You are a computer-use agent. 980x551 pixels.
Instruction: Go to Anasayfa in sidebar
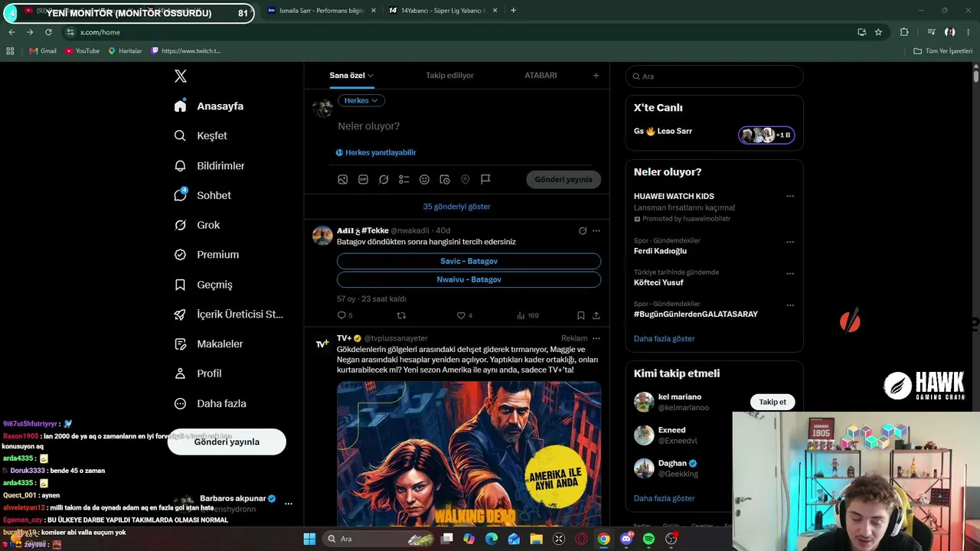[208, 106]
